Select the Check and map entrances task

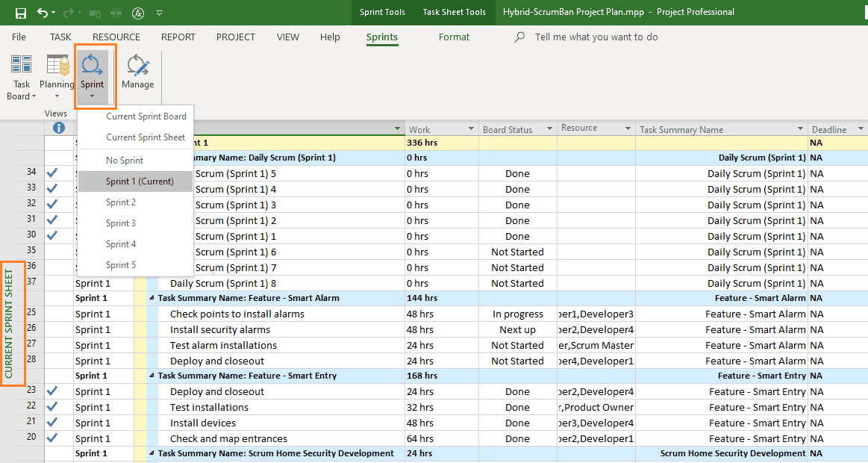(x=228, y=438)
